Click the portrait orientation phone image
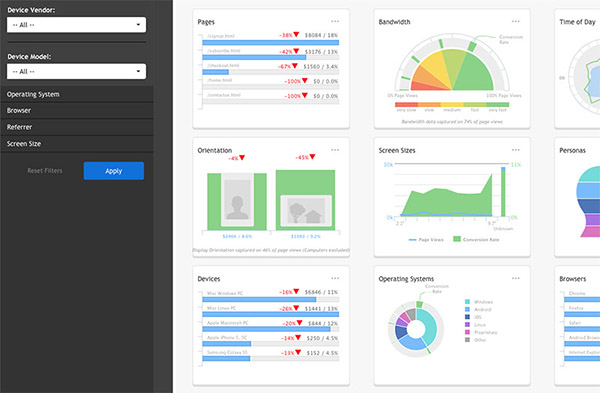Viewport: 600px width, 393px height. click(x=237, y=200)
